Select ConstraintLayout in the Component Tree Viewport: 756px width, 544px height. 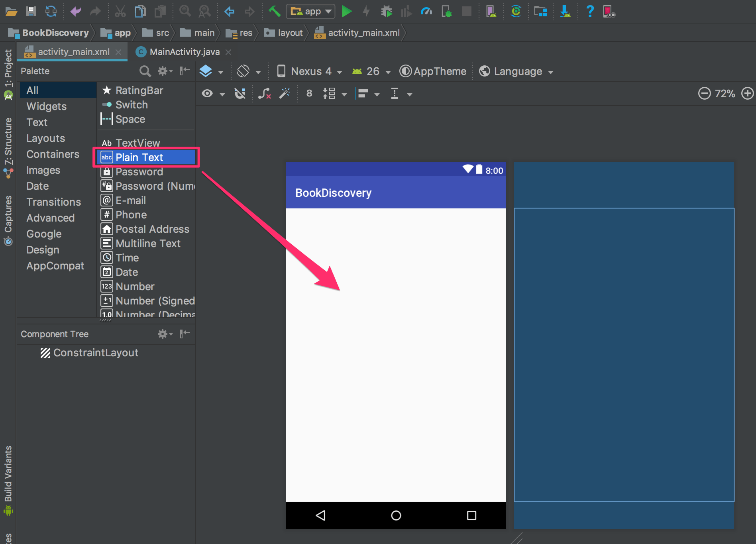pos(96,352)
